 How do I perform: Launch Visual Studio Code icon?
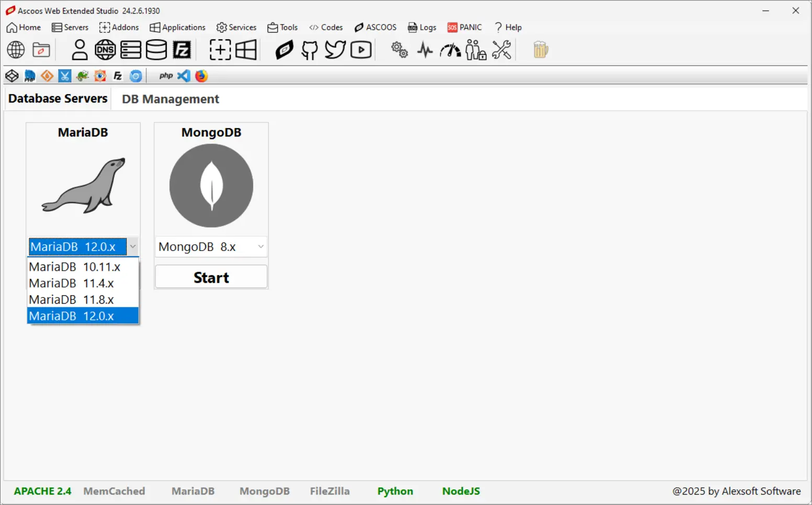pos(184,76)
